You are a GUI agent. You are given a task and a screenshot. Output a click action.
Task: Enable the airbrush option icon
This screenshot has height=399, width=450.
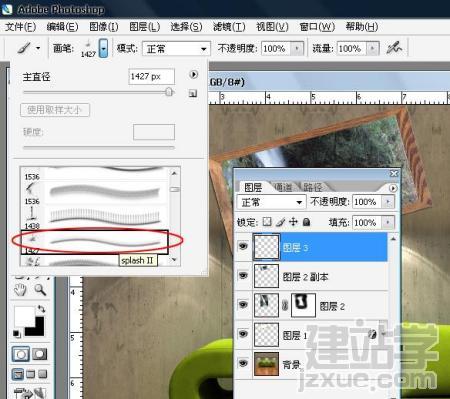[x=394, y=48]
